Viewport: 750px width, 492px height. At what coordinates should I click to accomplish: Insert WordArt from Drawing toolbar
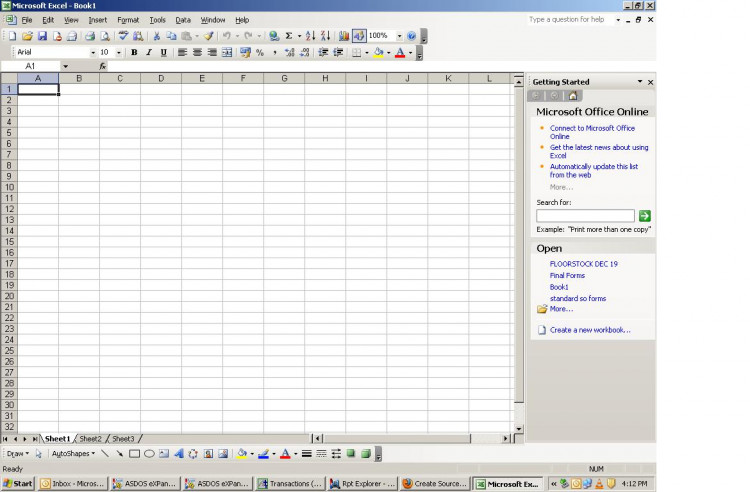[x=179, y=453]
